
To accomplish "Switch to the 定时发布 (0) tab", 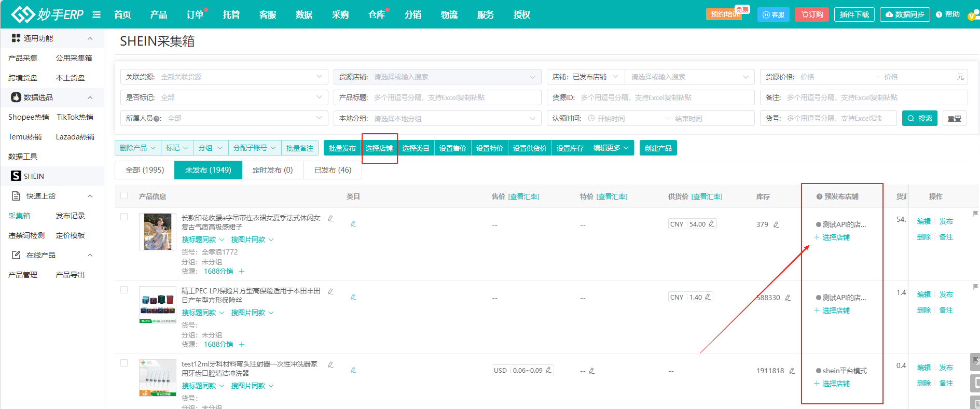I will (x=273, y=170).
